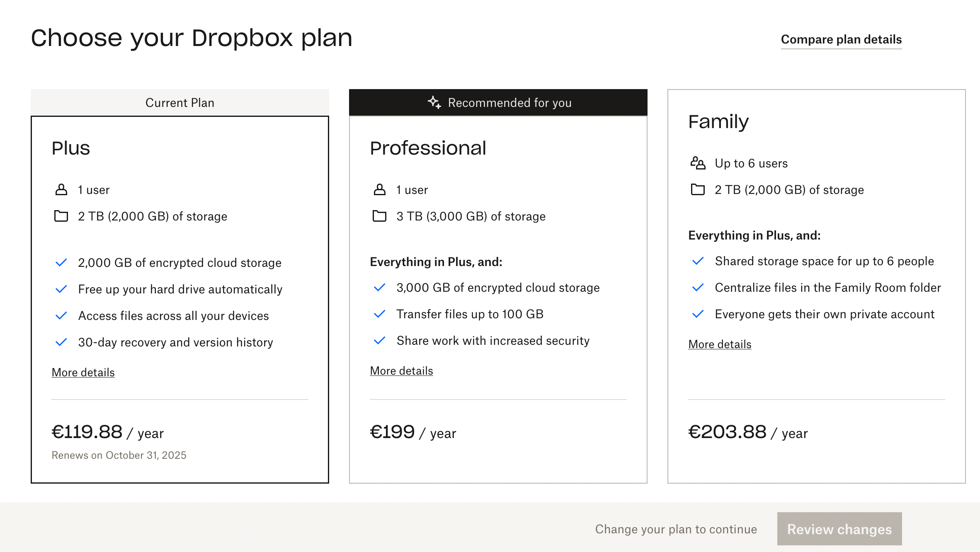Viewport: 980px width, 552px height.
Task: Click the single user icon in Plus plan
Action: [61, 190]
